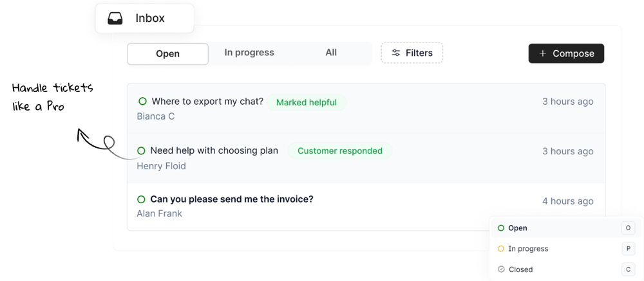Click the Closed checkmark status icon
644x281 pixels.
click(501, 269)
